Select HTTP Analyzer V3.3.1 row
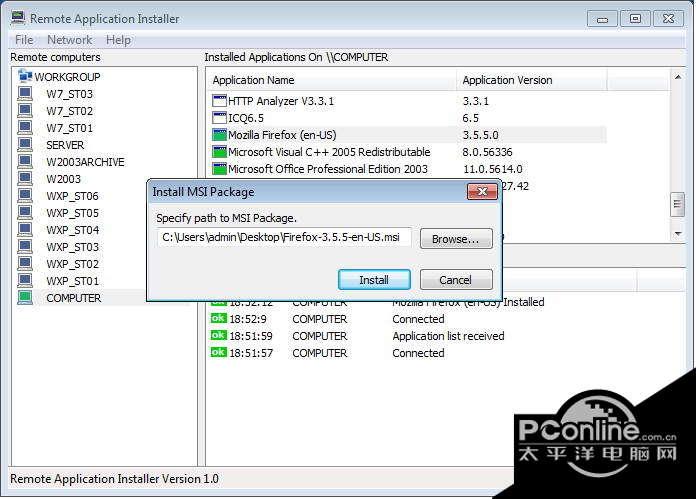 click(x=407, y=101)
